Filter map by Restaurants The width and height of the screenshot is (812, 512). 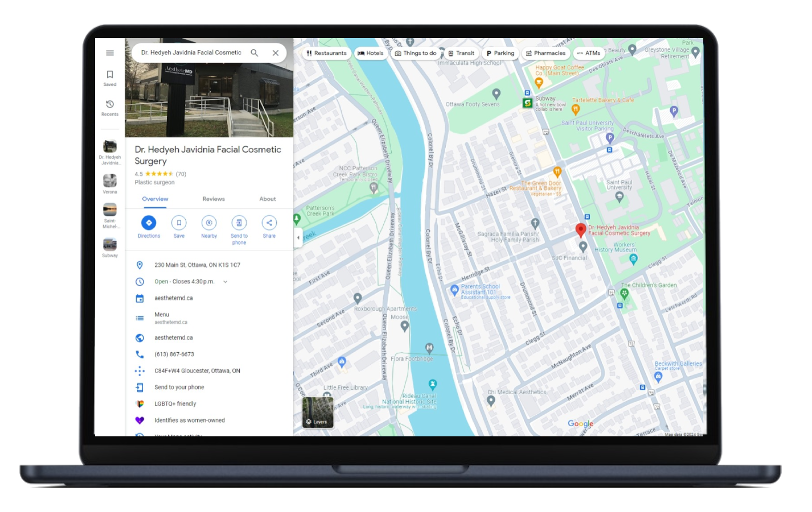326,53
